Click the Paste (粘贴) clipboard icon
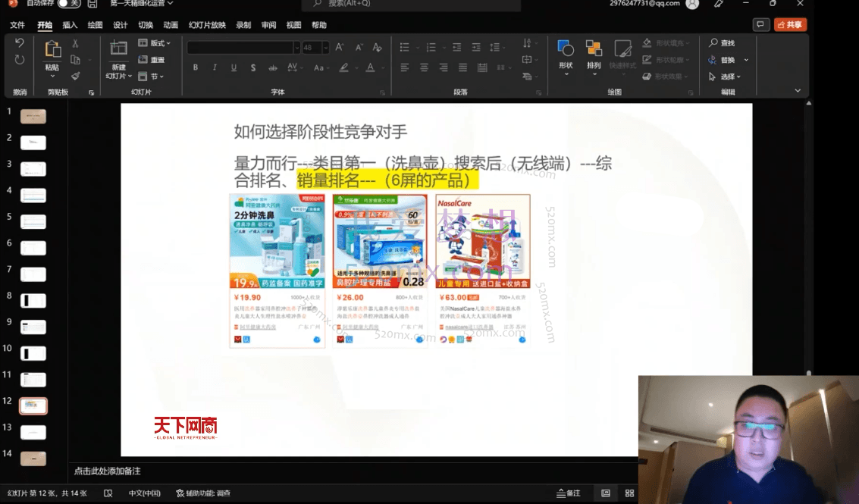Screen dimensions: 859x504 coord(52,49)
